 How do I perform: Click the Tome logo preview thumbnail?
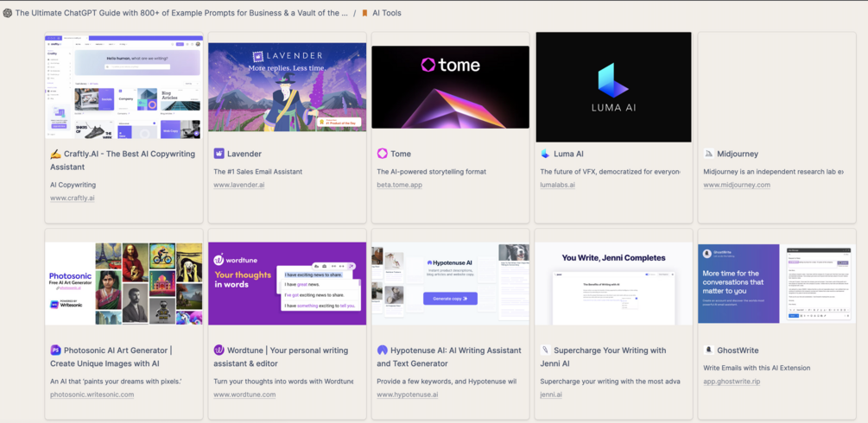click(x=451, y=87)
